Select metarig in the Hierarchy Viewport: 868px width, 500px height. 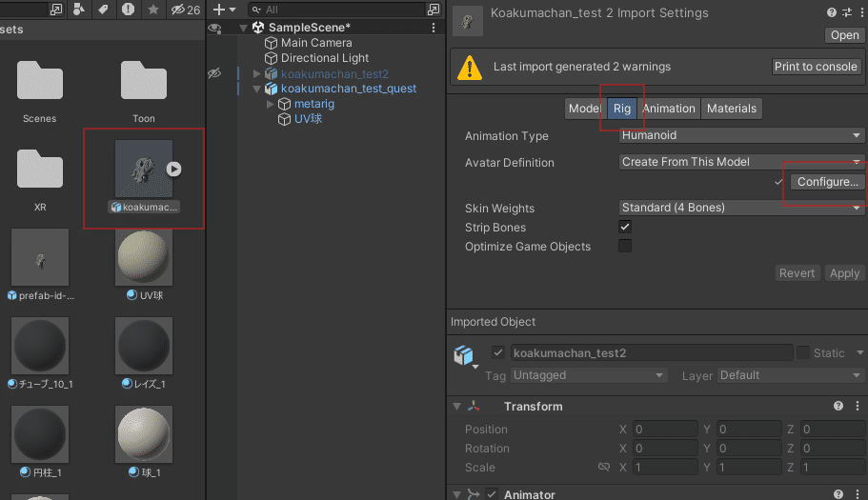(x=313, y=104)
